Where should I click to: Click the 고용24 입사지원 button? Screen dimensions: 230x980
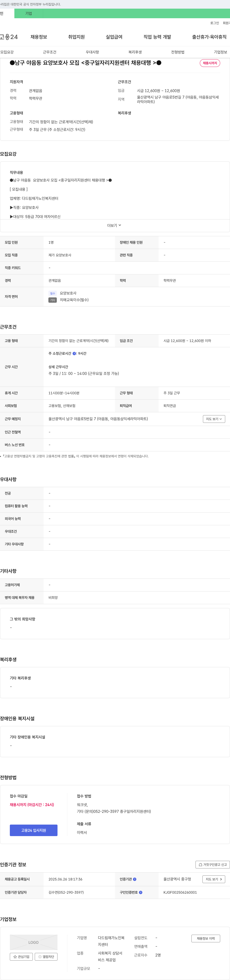[34, 831]
